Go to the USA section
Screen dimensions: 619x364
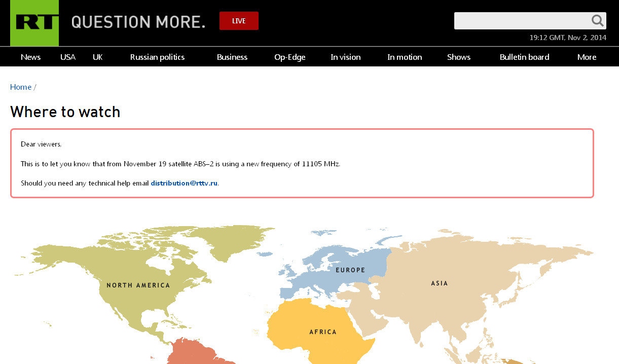tap(68, 57)
